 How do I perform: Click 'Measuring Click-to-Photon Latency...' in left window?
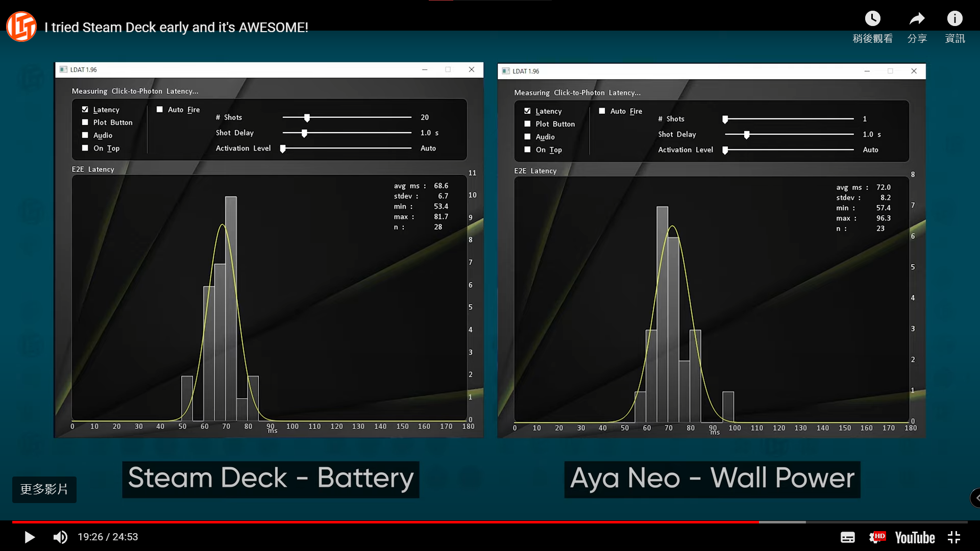[x=135, y=91]
